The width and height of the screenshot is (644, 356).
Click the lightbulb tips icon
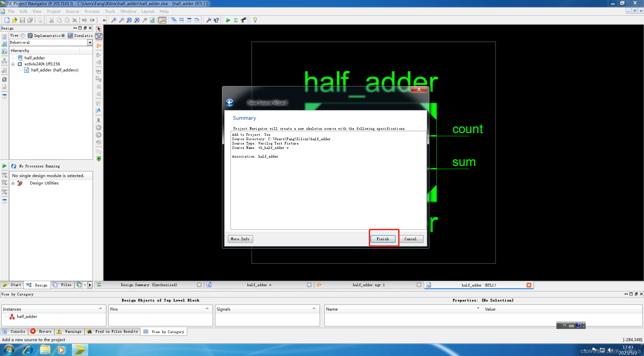click(x=255, y=20)
